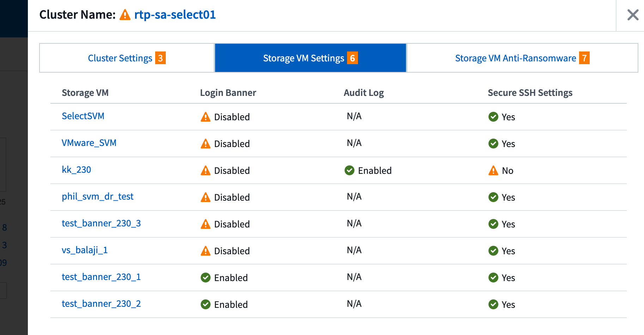Click the kk_230 audit log enabled checkmark
Image resolution: width=644 pixels, height=335 pixels.
coord(349,170)
